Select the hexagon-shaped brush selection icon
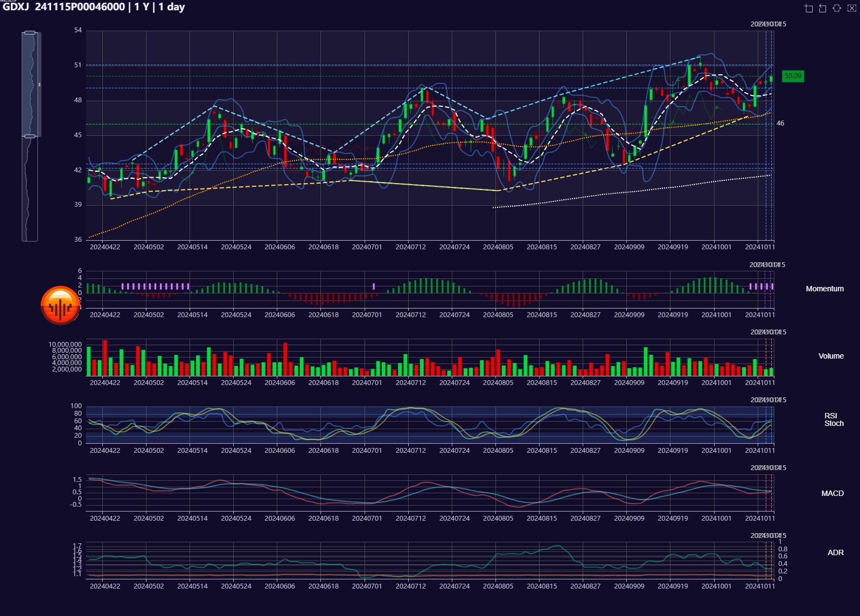This screenshot has width=860, height=616. click(x=837, y=8)
